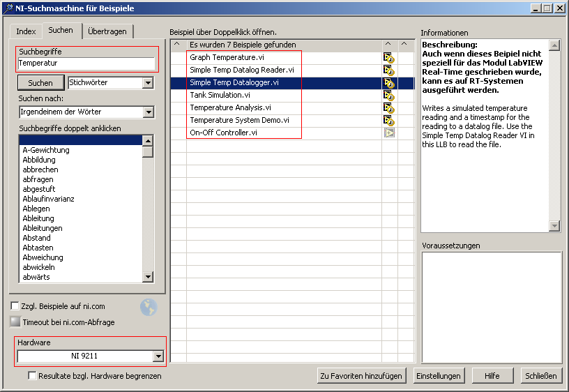Click the keyword list scrollbar thumb

pyautogui.click(x=148, y=152)
